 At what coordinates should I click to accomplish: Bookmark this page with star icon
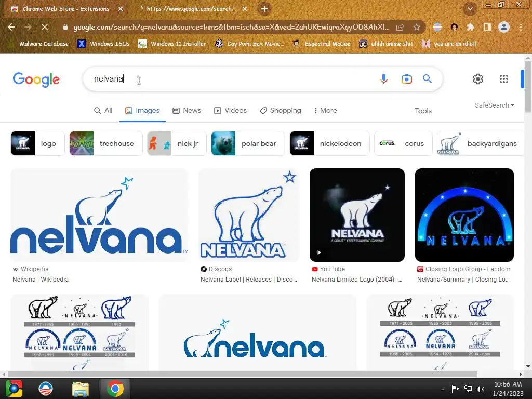417,27
